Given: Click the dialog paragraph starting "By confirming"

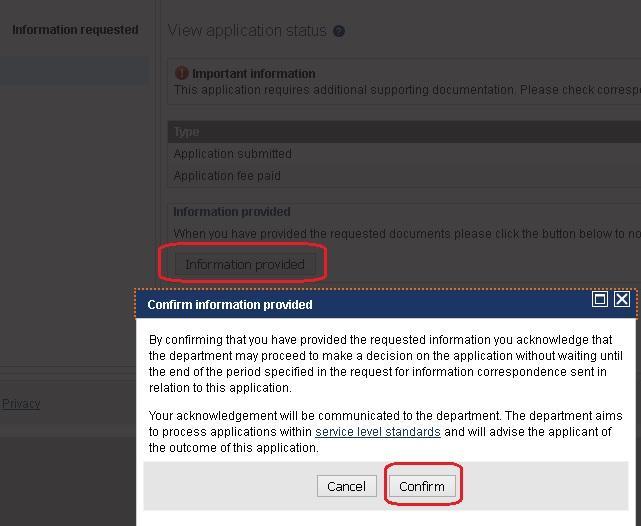Looking at the screenshot, I should tap(386, 363).
